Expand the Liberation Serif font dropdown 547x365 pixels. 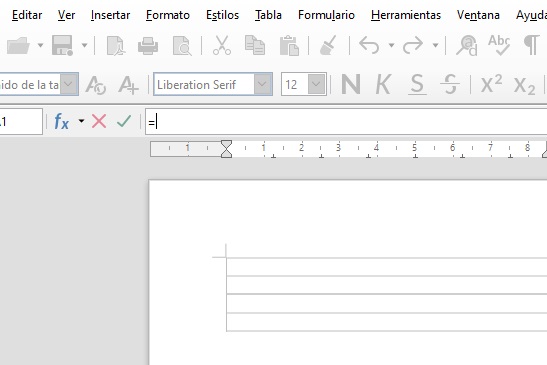(262, 84)
